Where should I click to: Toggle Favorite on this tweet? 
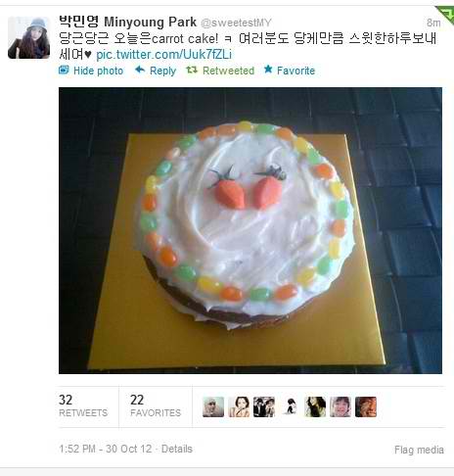[295, 71]
